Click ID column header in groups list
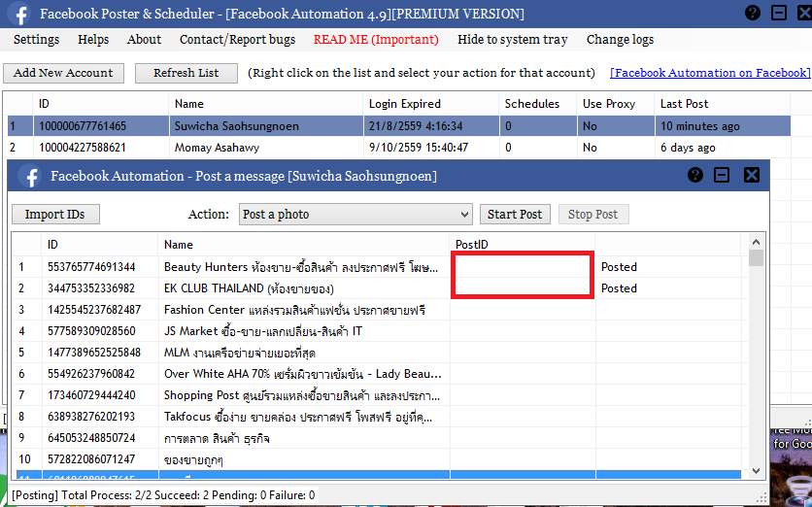The height and width of the screenshot is (507, 812). pos(100,245)
